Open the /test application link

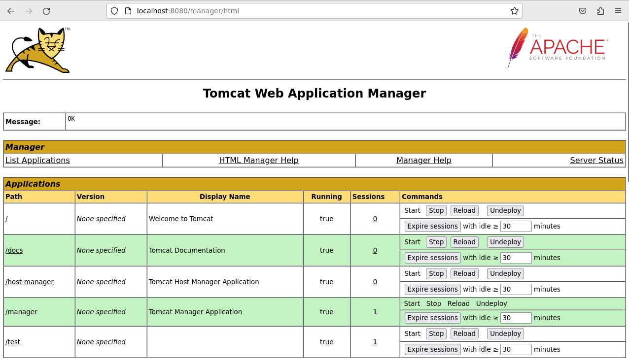[x=13, y=342]
